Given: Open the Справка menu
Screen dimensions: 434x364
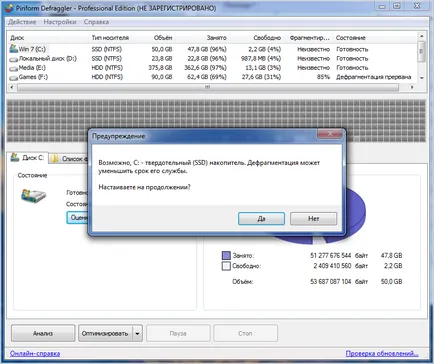Looking at the screenshot, I should pyautogui.click(x=96, y=22).
